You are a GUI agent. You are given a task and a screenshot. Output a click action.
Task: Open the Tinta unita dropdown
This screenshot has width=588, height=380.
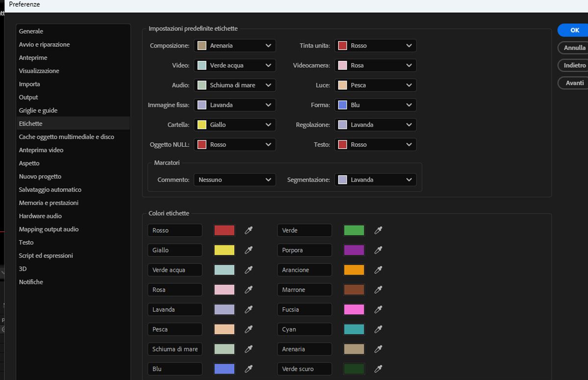tap(375, 45)
